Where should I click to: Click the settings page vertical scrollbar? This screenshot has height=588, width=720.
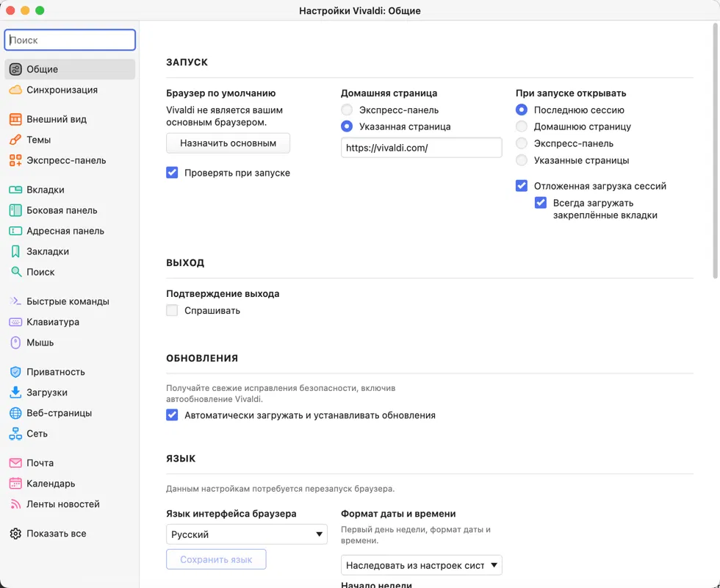[x=716, y=147]
